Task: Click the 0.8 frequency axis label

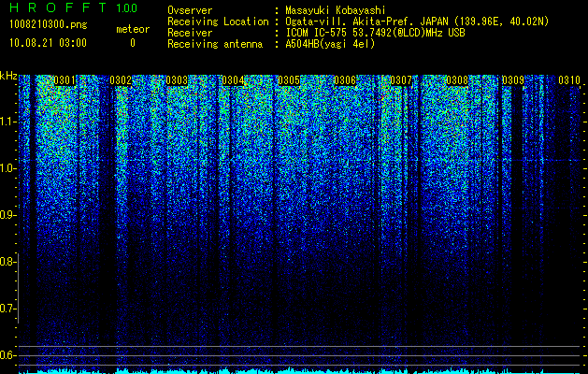Action: [x=7, y=262]
